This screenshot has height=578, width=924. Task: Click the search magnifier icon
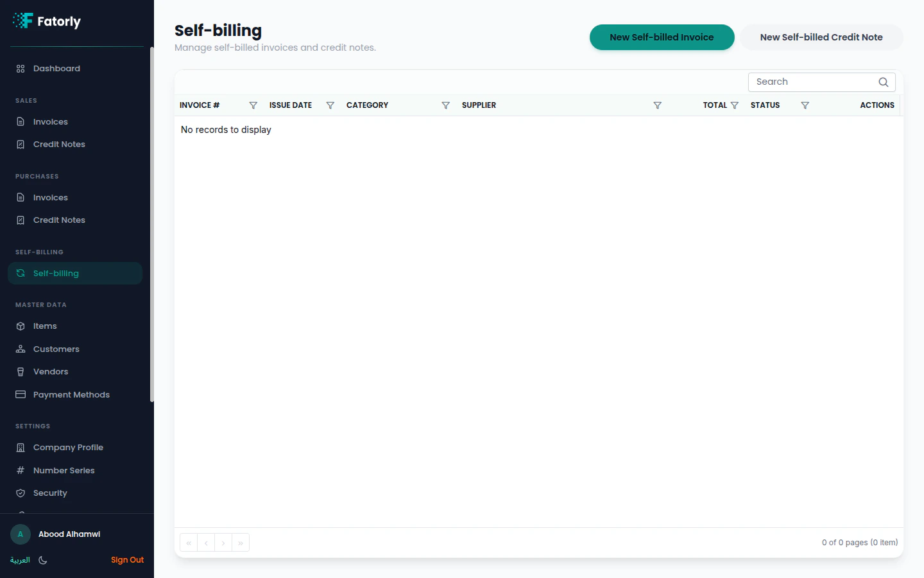click(x=884, y=82)
